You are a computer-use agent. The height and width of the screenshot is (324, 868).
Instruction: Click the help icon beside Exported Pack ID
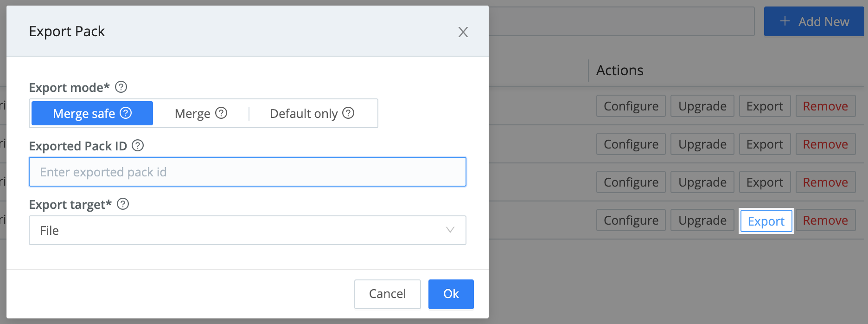pos(138,145)
